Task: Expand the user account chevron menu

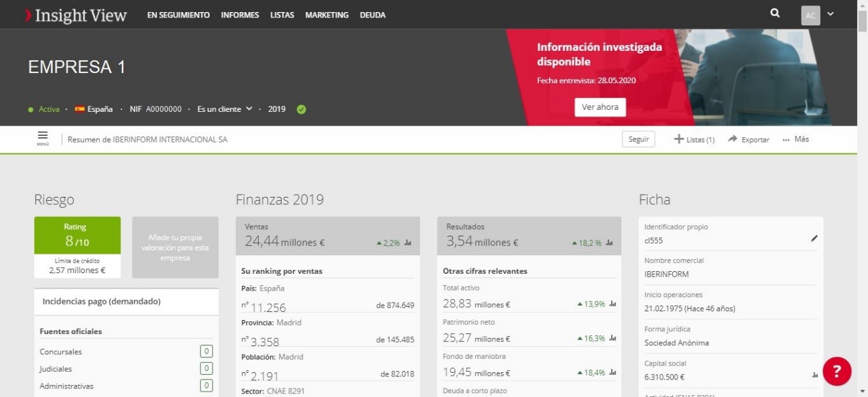Action: tap(831, 14)
